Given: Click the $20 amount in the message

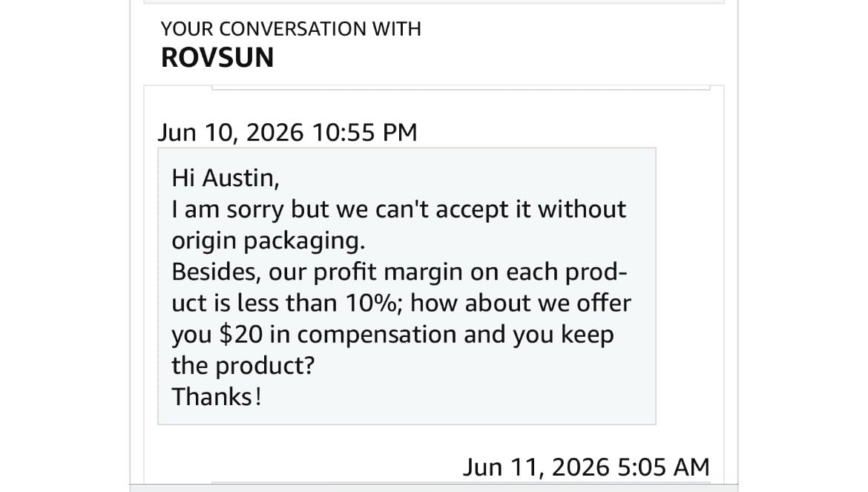Looking at the screenshot, I should [x=241, y=334].
